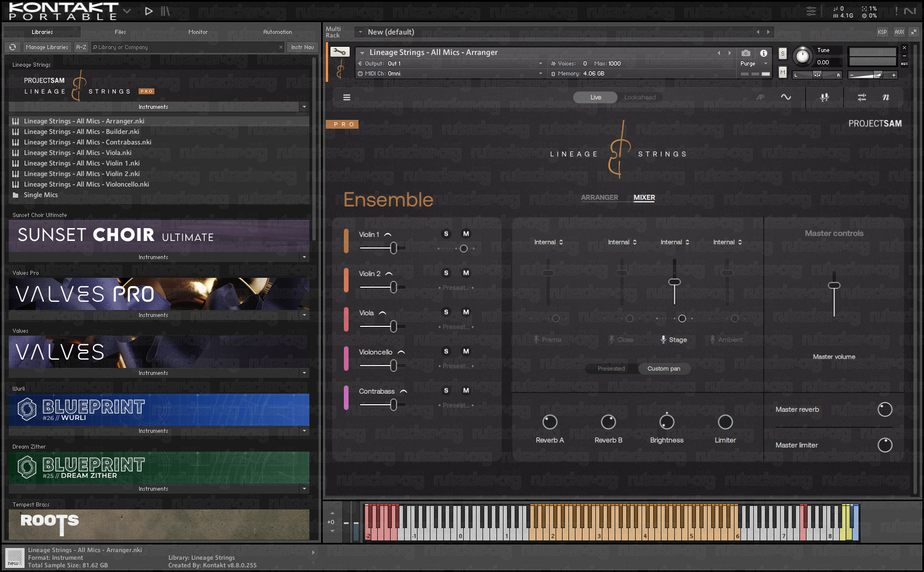Refresh the libraries list
The width and height of the screenshot is (924, 572).
click(x=13, y=47)
